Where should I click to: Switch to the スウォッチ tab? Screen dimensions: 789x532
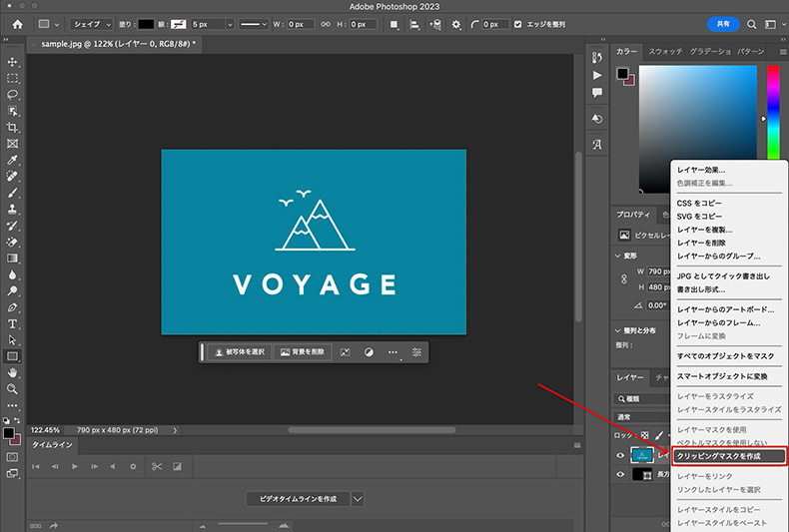point(665,51)
